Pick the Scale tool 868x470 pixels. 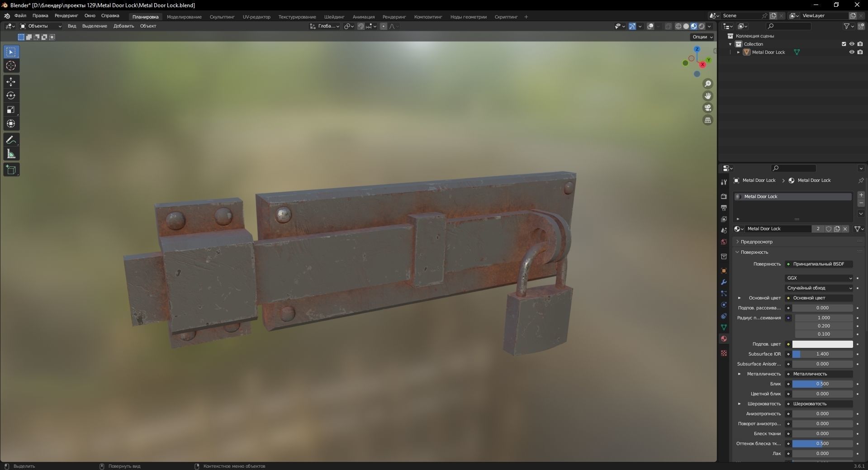click(x=11, y=109)
